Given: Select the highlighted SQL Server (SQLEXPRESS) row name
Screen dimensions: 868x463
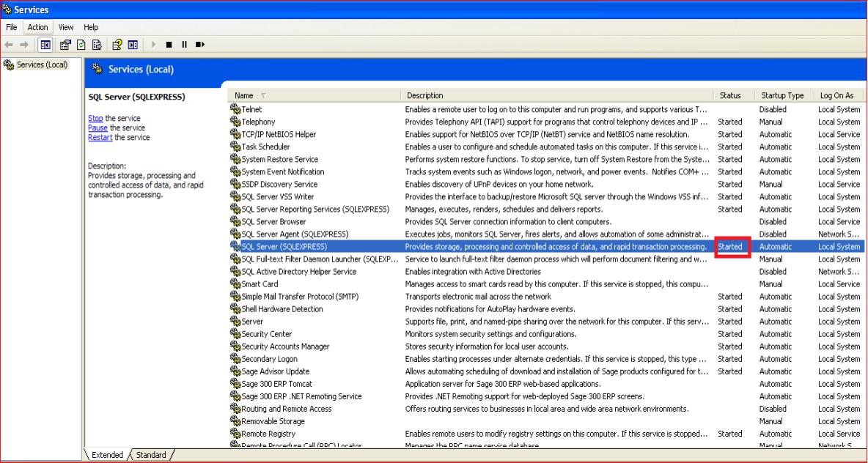Looking at the screenshot, I should [x=284, y=247].
